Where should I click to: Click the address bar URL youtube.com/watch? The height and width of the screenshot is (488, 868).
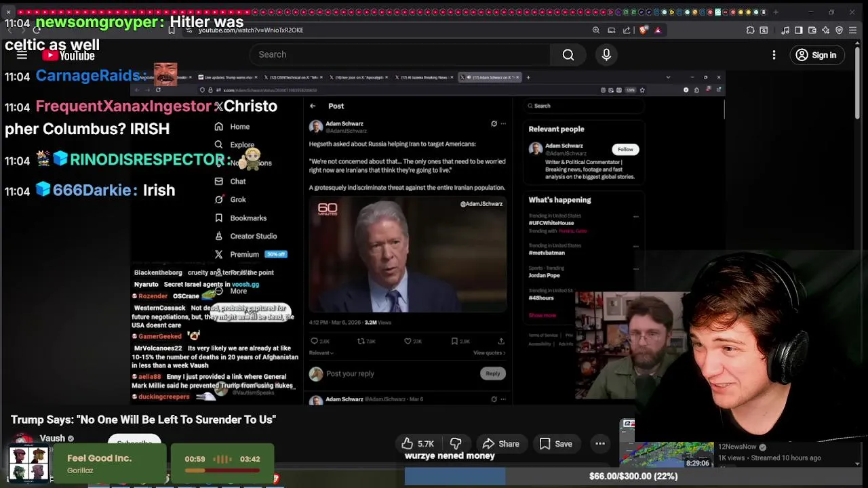[x=251, y=30]
